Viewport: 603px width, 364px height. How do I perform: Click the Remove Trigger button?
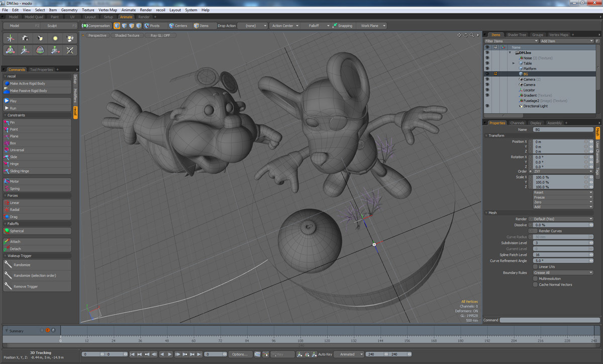pos(26,286)
